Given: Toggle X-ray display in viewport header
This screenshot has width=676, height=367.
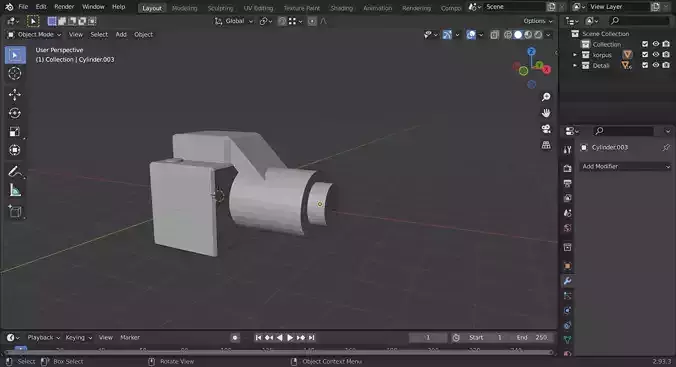Looking at the screenshot, I should [x=494, y=35].
